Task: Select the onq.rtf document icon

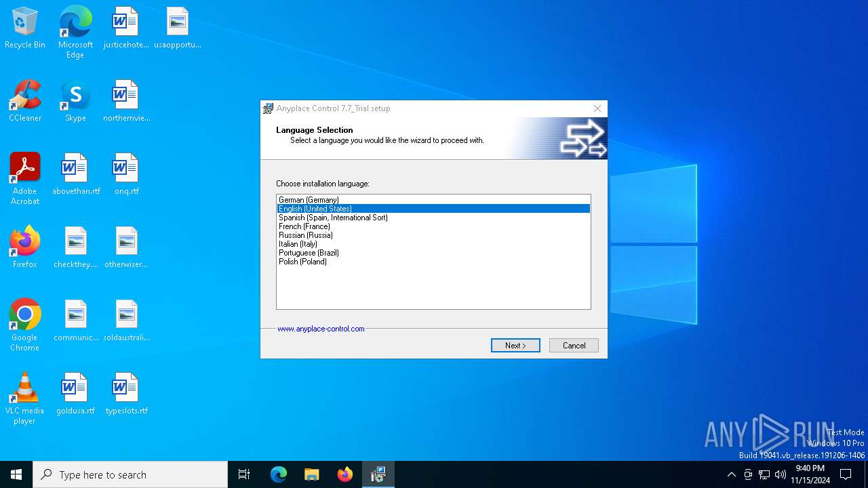Action: coord(126,175)
